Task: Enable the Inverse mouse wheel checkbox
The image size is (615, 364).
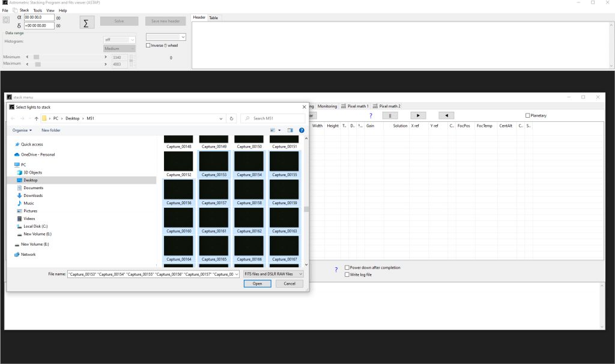Action: pyautogui.click(x=148, y=46)
